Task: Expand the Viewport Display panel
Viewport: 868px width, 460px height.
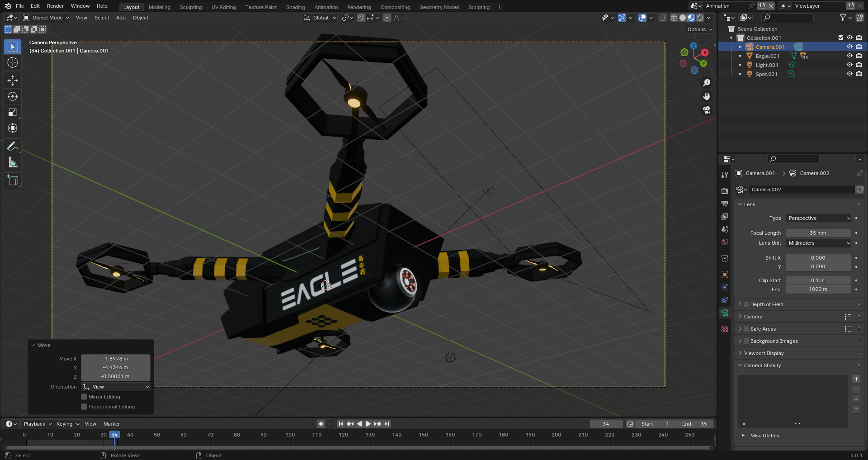Action: [x=764, y=353]
